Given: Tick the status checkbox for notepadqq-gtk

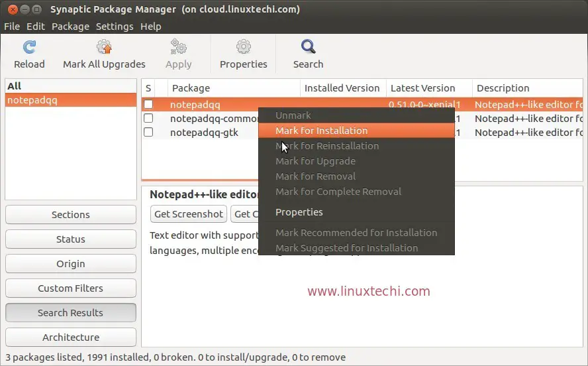Looking at the screenshot, I should pos(148,132).
